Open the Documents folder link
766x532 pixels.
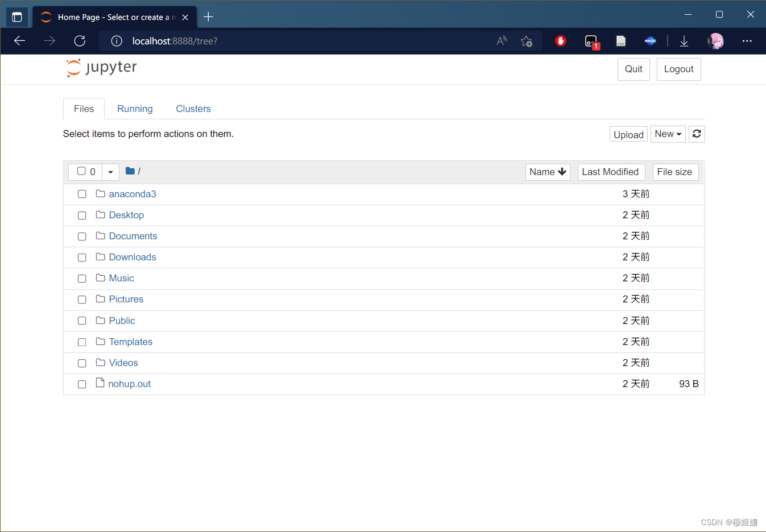[x=133, y=236]
